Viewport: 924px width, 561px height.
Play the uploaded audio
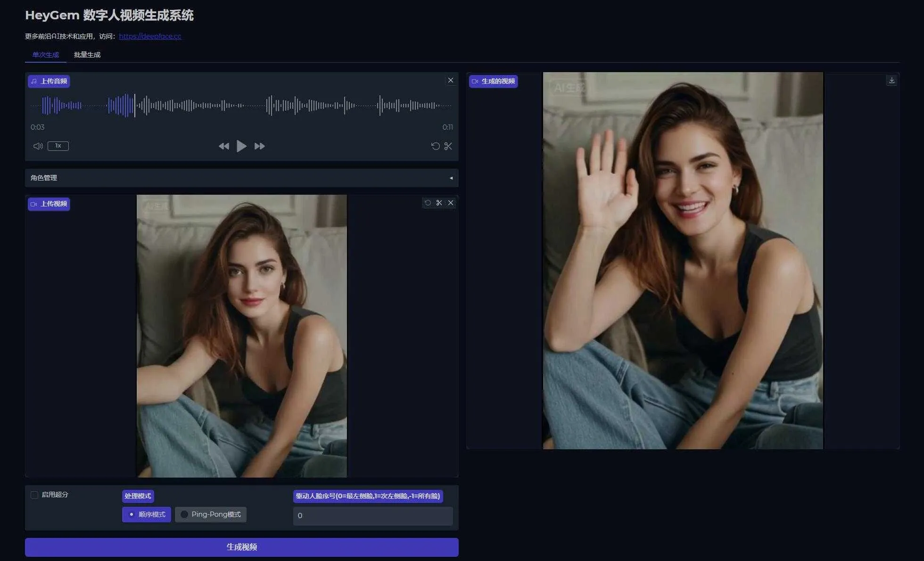pos(241,146)
